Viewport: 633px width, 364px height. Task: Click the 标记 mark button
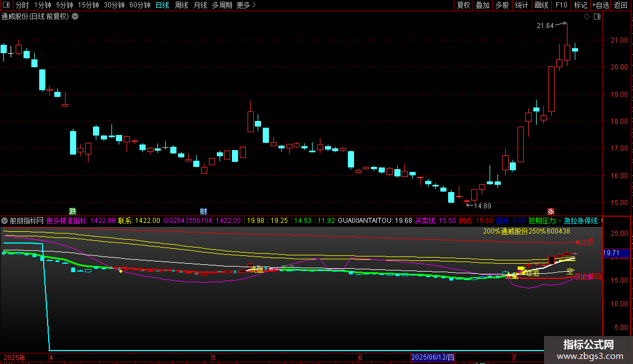[580, 5]
